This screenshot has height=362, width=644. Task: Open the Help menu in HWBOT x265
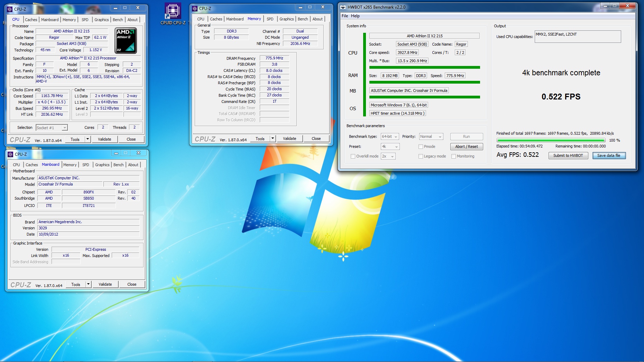tap(355, 16)
